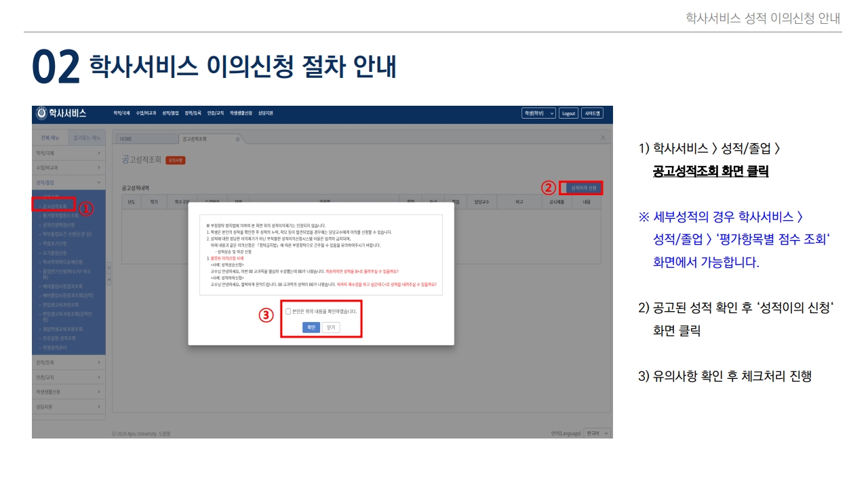This screenshot has width=868, height=488.
Task: Open the 한국어 language dropdown
Action: 597,433
